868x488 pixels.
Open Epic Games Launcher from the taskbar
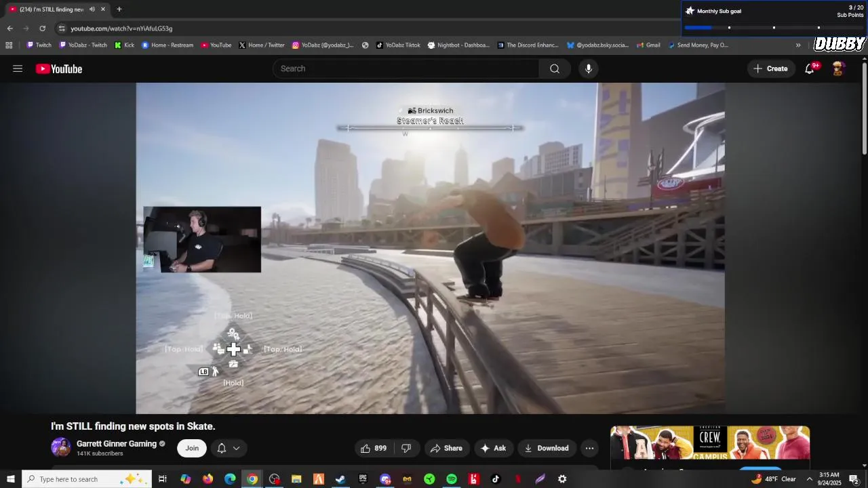[363, 479]
